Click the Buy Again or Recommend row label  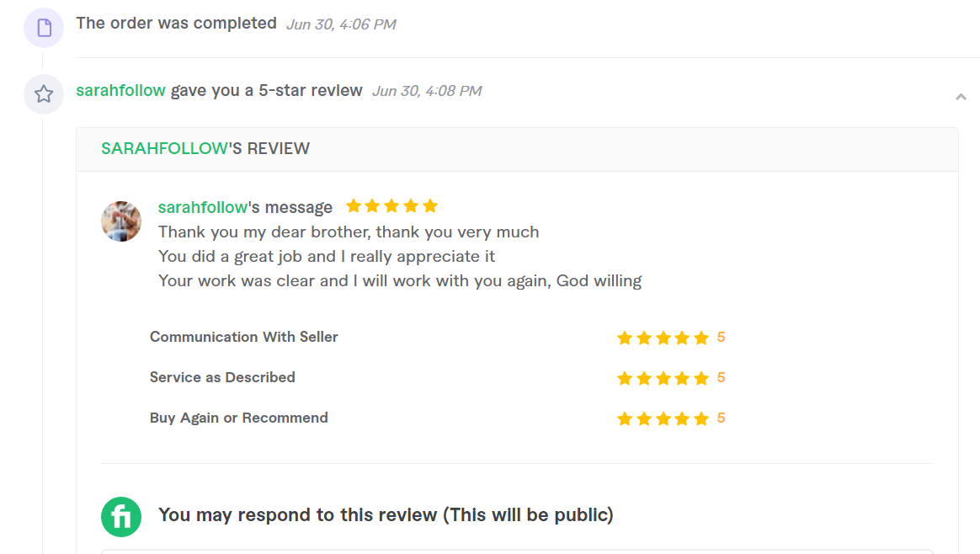[x=239, y=418]
